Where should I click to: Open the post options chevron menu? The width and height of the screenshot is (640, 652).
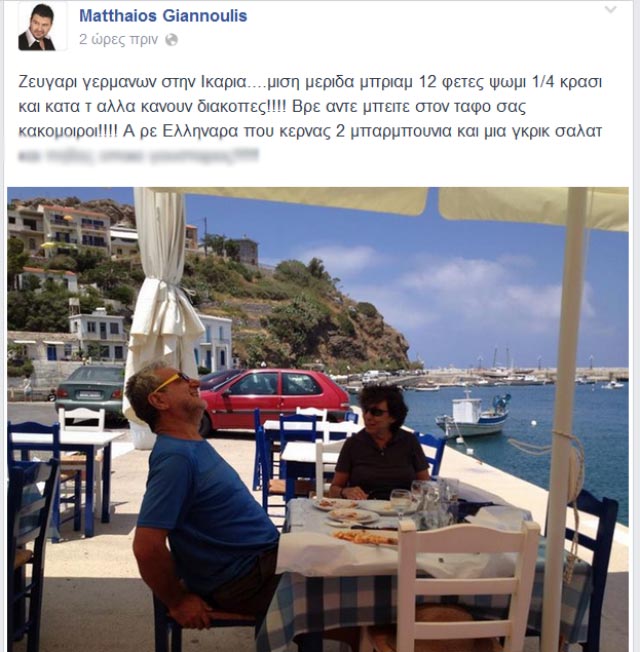coord(610,9)
